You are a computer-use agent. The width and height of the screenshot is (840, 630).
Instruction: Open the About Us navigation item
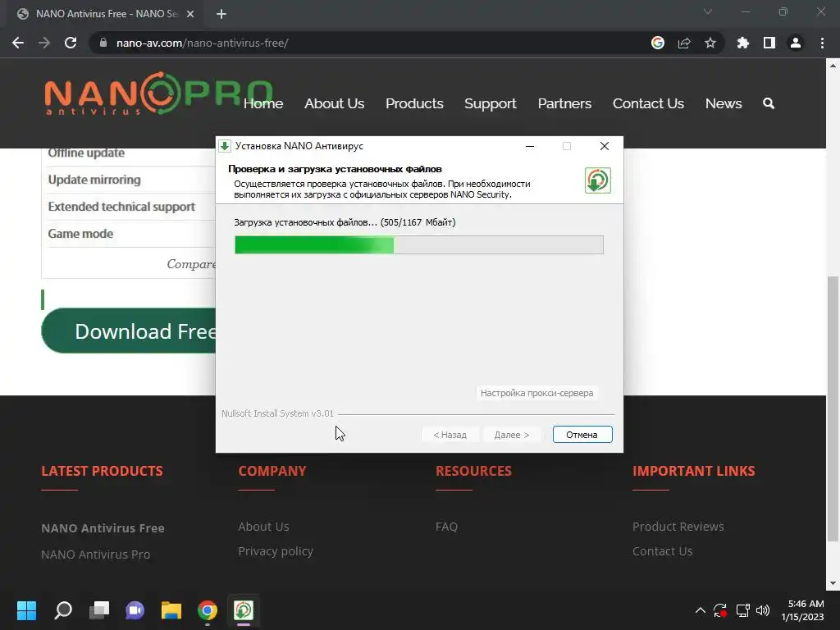pos(335,103)
